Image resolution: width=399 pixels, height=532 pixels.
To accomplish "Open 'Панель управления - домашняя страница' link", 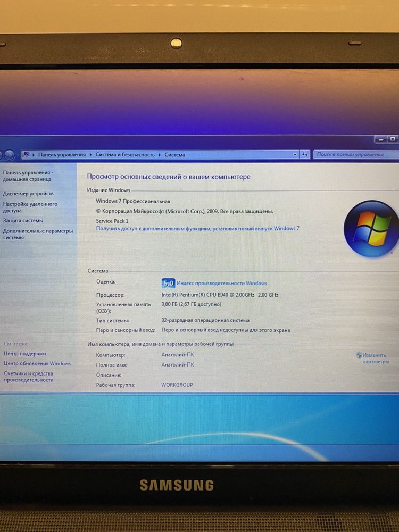I will (27, 176).
